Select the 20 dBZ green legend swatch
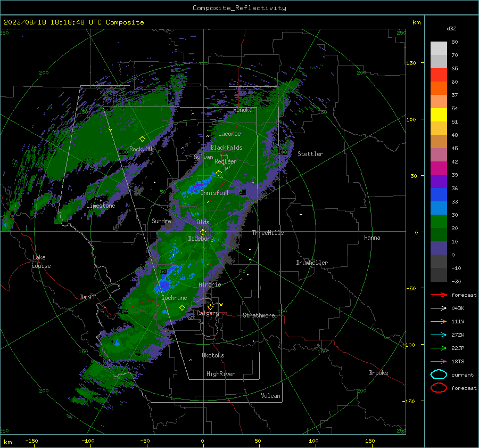 click(439, 234)
